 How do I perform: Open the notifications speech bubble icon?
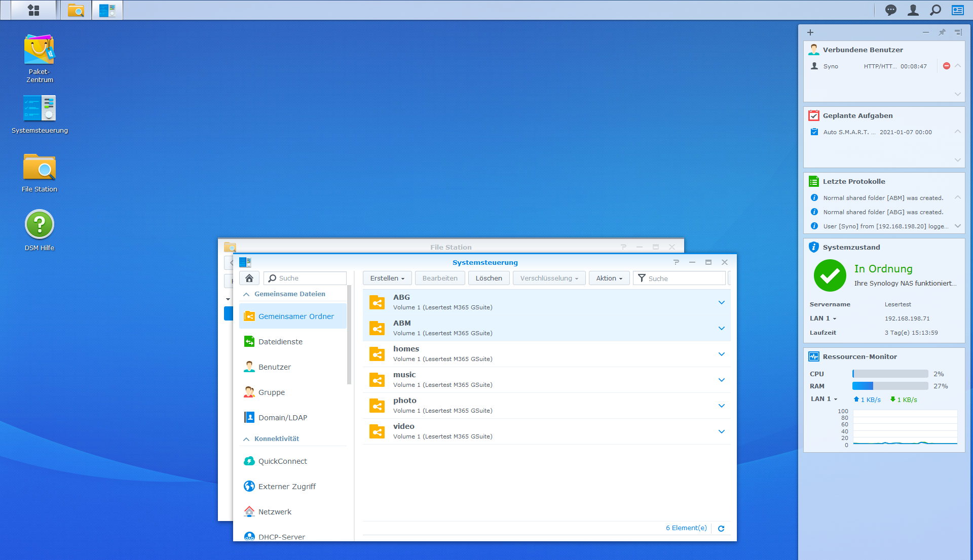click(890, 10)
